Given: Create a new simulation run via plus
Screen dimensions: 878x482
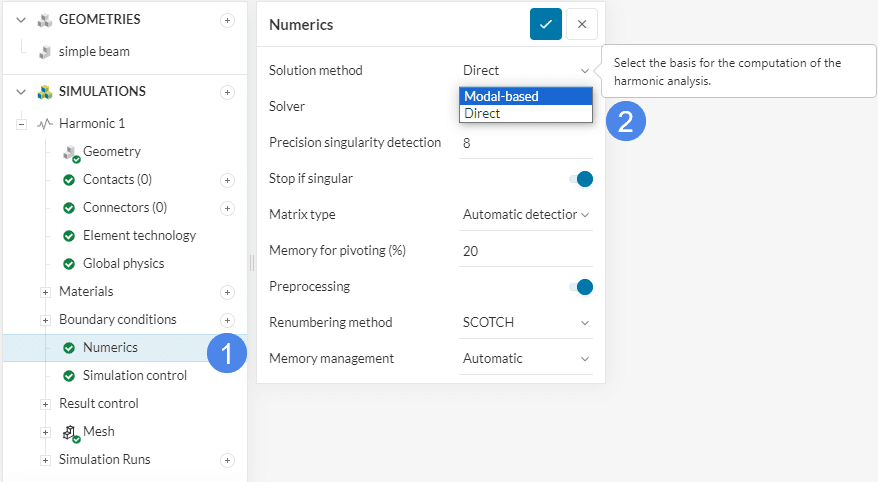Looking at the screenshot, I should pos(227,460).
